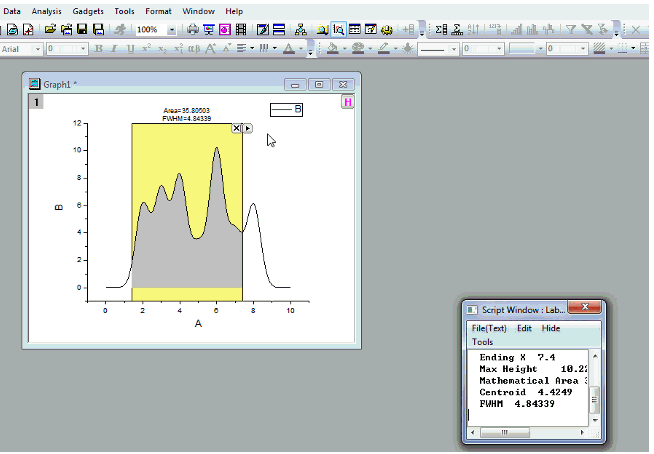Expand the fill pattern hatch dropdown arrow

pyautogui.click(x=611, y=49)
